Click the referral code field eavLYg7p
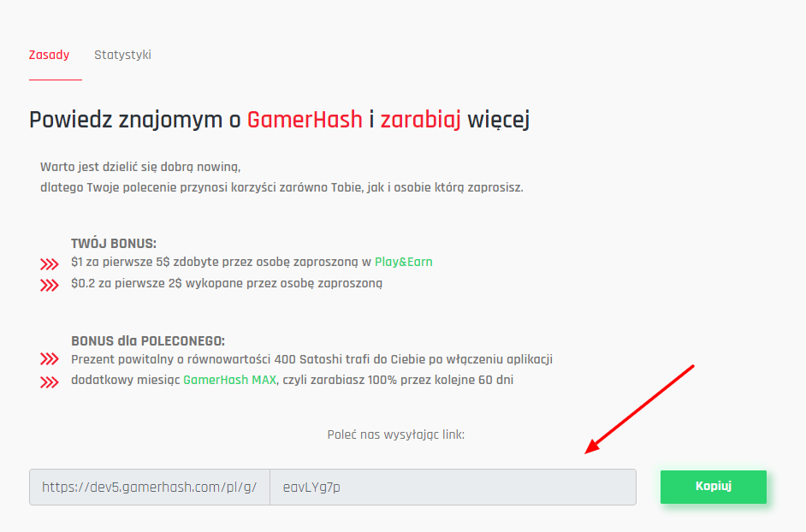 [453, 487]
